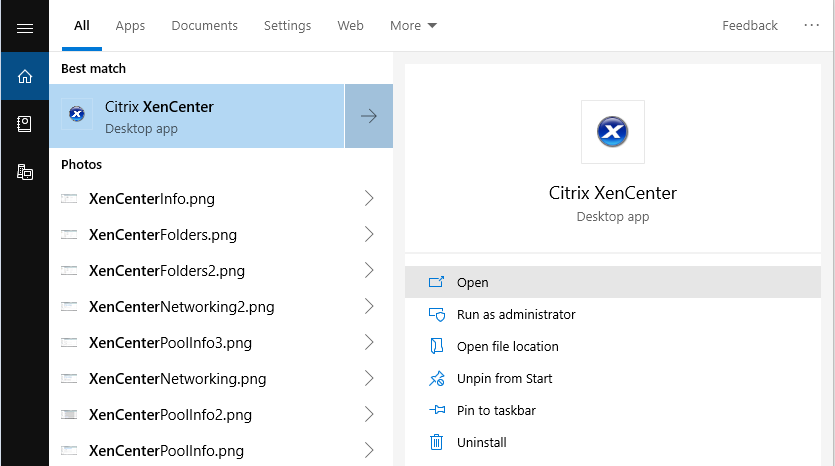Click Pin to taskbar option
This screenshot has height=466, width=835.
coord(496,411)
